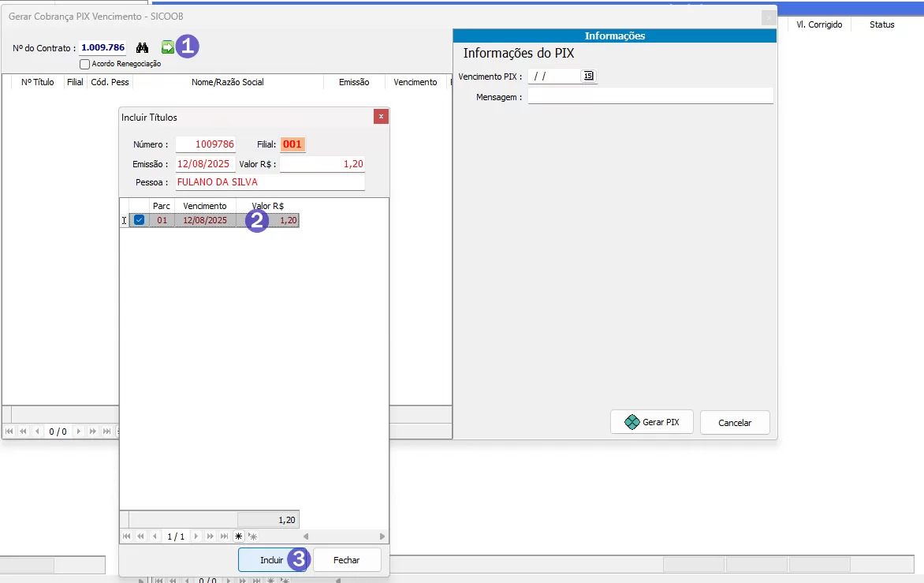This screenshot has width=924, height=583.
Task: Click the Fechar button
Action: tap(346, 560)
